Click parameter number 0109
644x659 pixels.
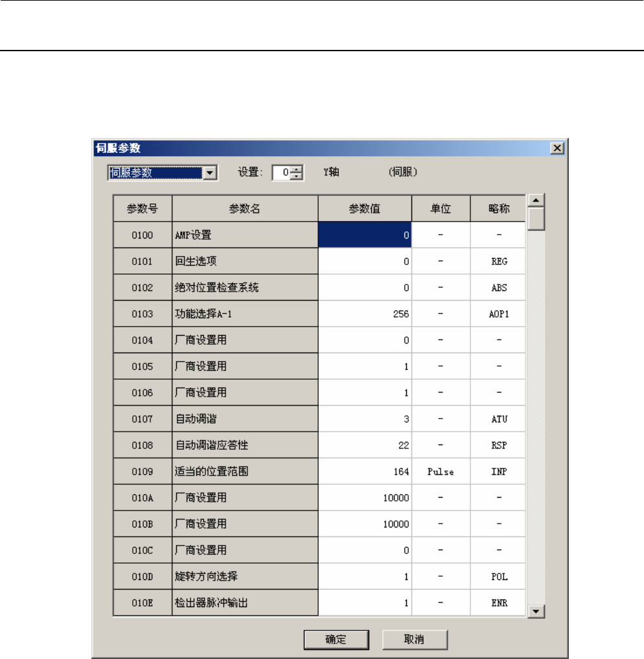(x=143, y=472)
